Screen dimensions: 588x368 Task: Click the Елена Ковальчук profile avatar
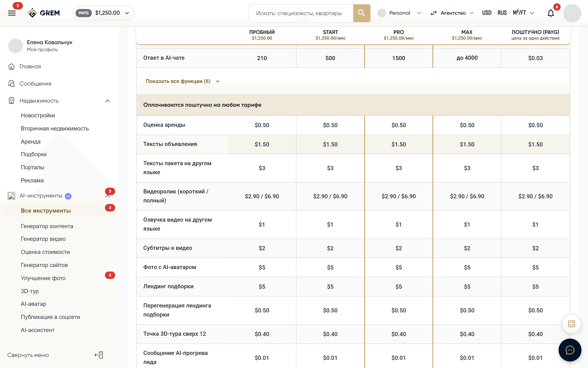click(x=16, y=46)
